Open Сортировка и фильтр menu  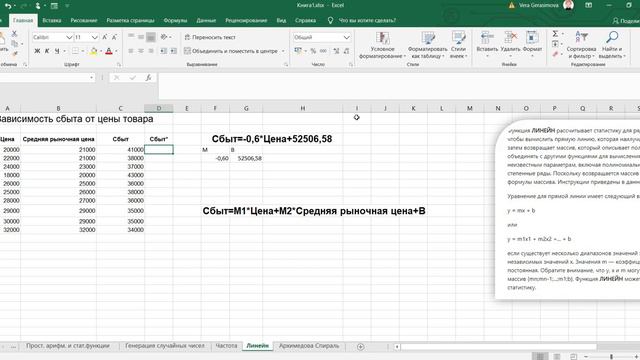tap(581, 45)
